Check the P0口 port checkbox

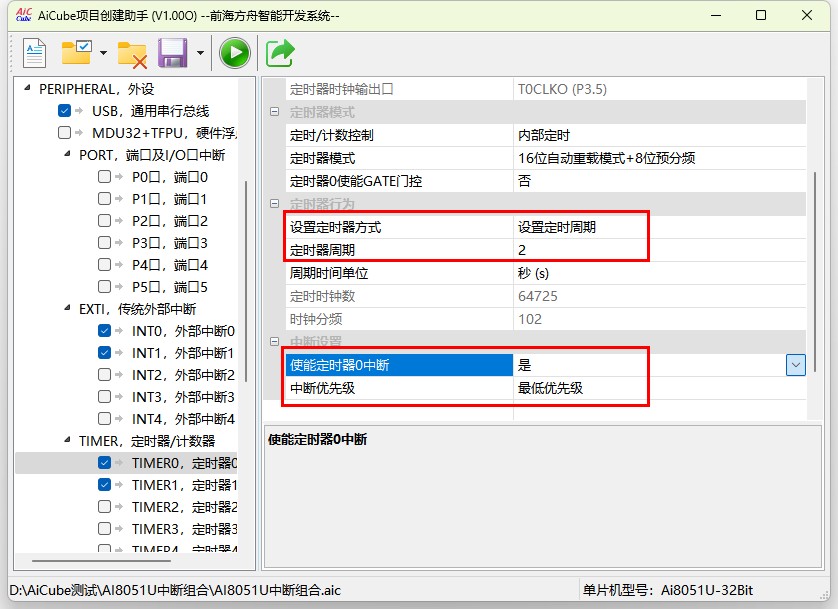(x=105, y=177)
